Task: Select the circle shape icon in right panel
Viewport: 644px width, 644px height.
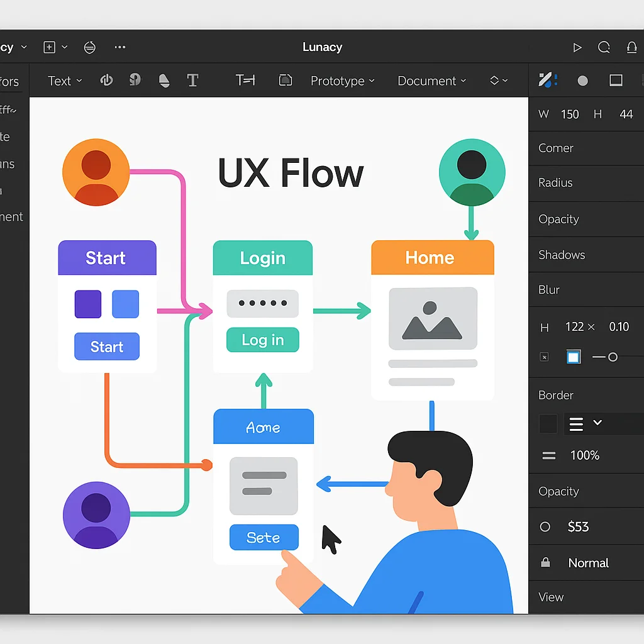Action: pyautogui.click(x=582, y=80)
